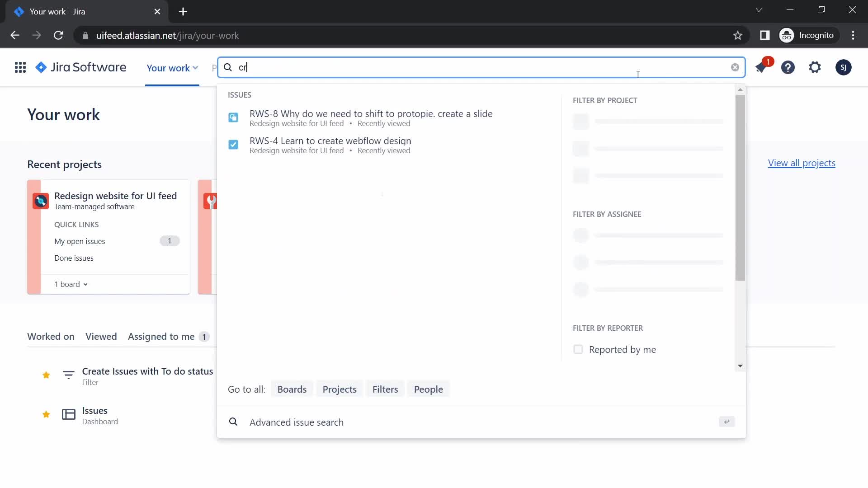Click the clear search input X icon
Screen dimensions: 868x488
(735, 67)
